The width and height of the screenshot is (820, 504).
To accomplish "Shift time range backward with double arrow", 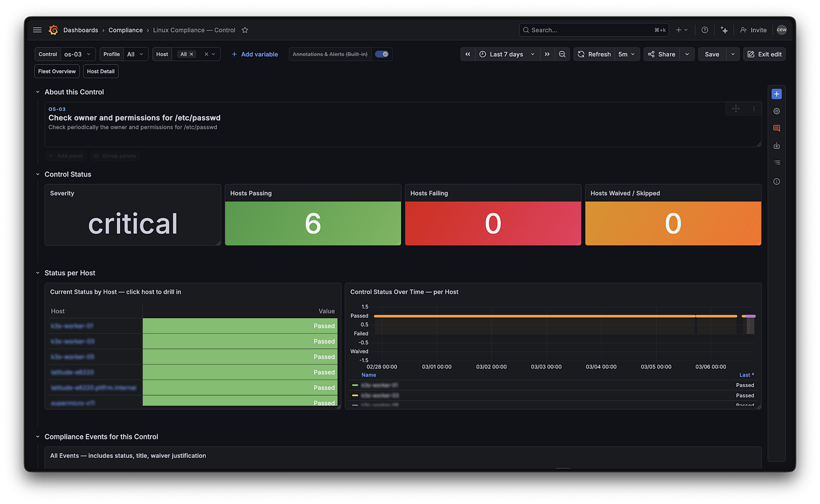I will coord(468,54).
